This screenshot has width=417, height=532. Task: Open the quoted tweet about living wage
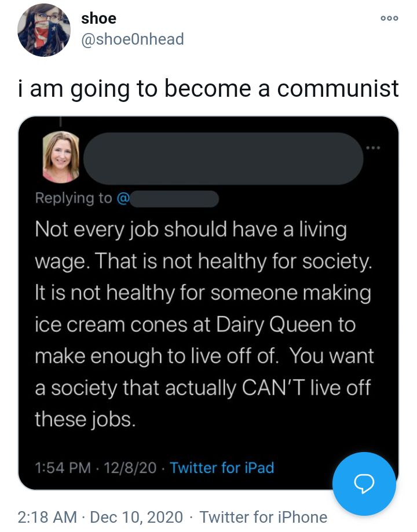pyautogui.click(x=209, y=303)
